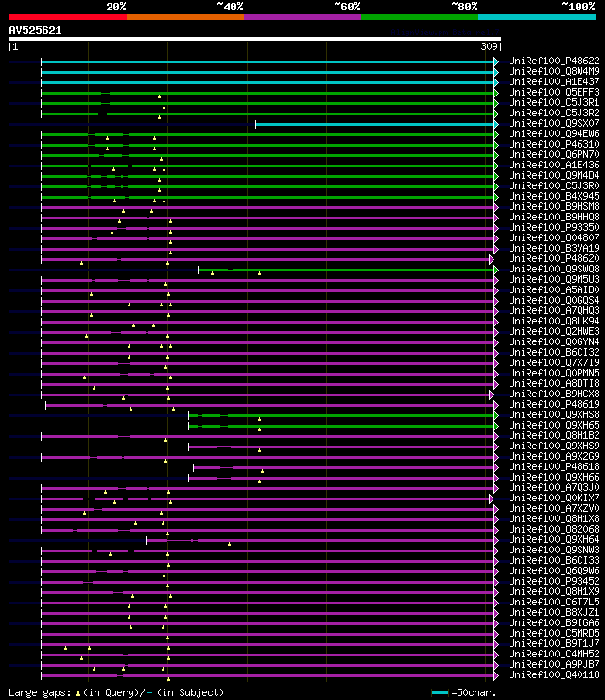The width and height of the screenshot is (605, 700).
Task: Click the UniRef100_B8XJZ1 text
Action: [554, 613]
